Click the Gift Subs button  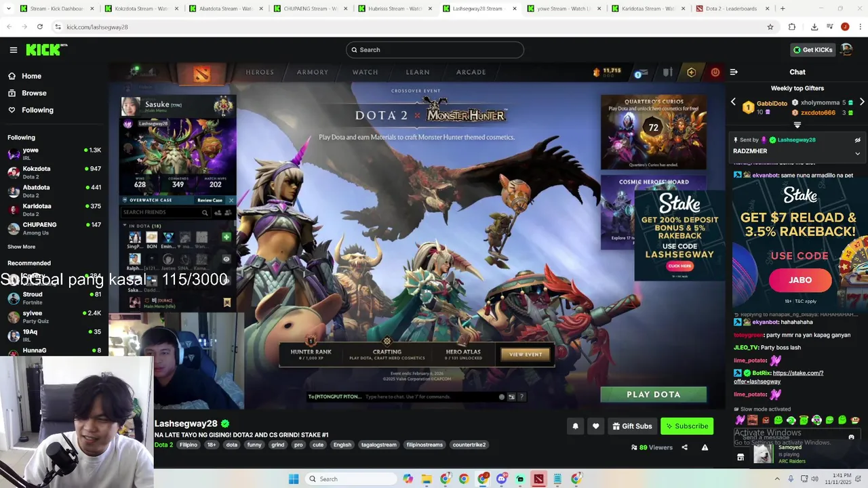[x=632, y=426]
